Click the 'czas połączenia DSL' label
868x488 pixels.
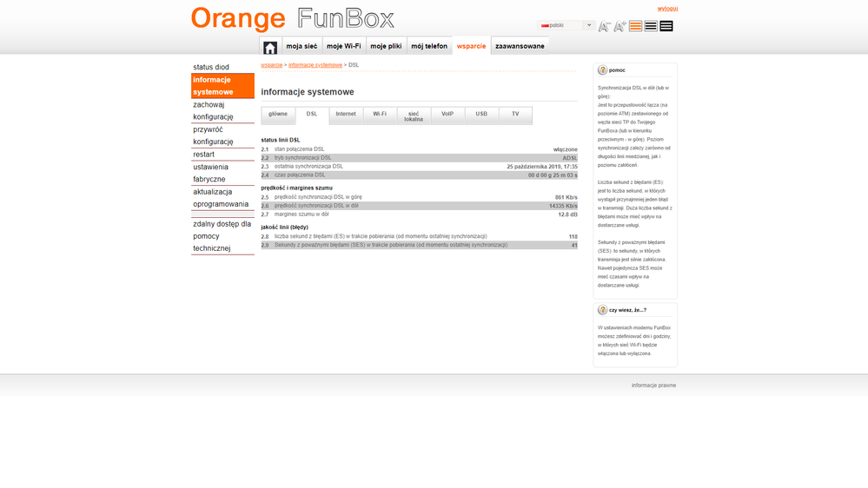tap(300, 175)
